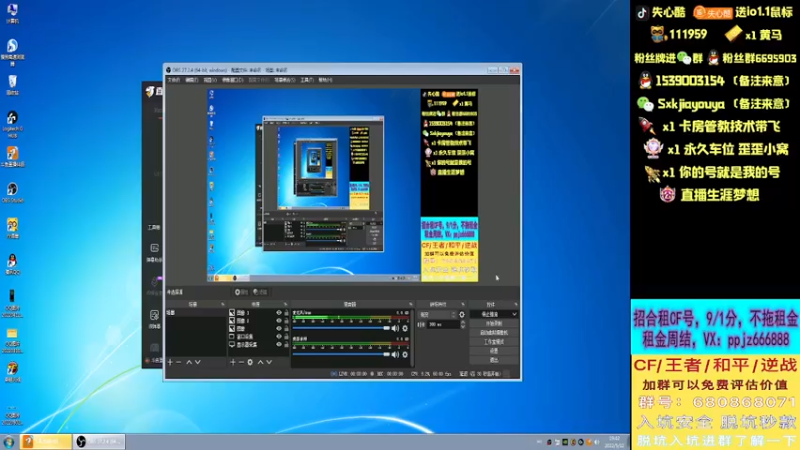Open 腾讯QQ desktop icon

[x=12, y=264]
